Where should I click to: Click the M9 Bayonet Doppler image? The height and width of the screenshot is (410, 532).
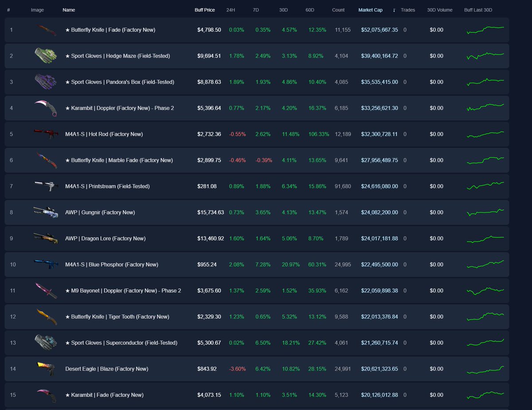tap(46, 290)
